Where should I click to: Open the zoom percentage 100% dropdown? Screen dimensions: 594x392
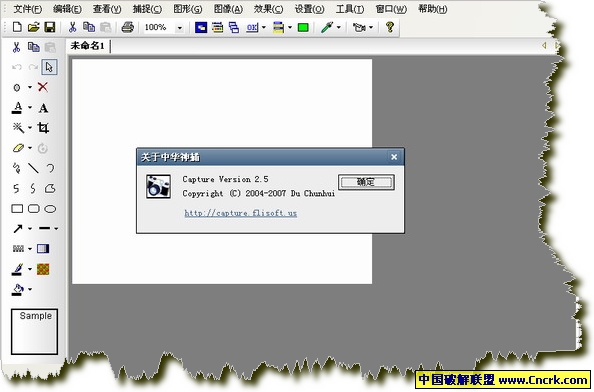[x=180, y=28]
